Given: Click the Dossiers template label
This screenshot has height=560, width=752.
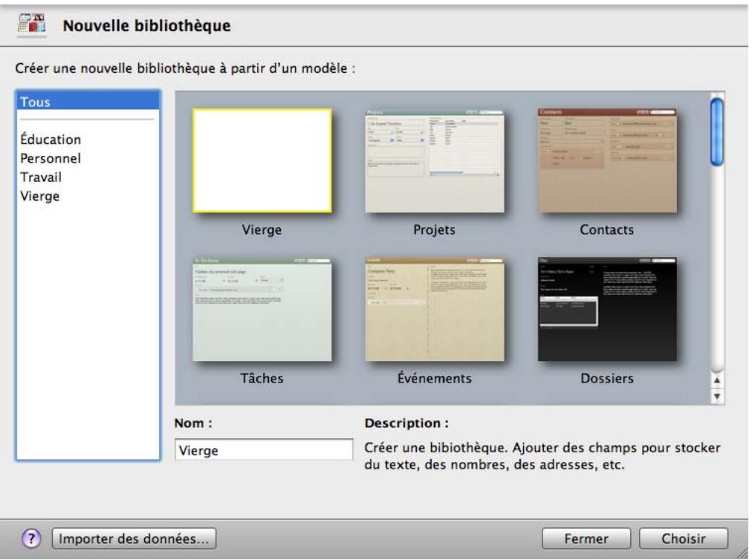Looking at the screenshot, I should tap(606, 378).
